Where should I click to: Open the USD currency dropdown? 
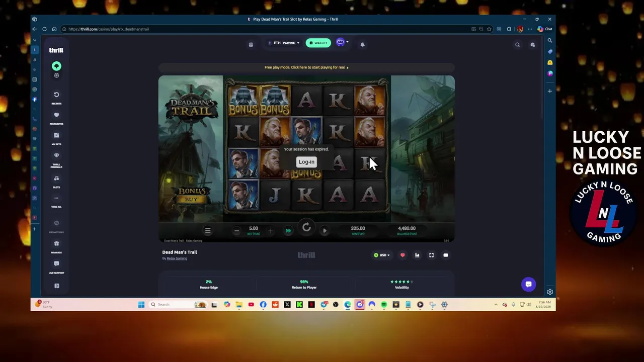coord(382,255)
